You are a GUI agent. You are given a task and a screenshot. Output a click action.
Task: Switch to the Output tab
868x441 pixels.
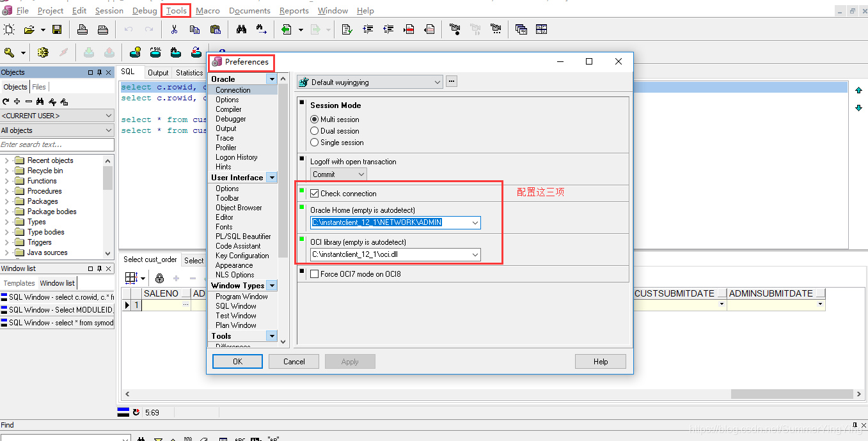pyautogui.click(x=158, y=73)
